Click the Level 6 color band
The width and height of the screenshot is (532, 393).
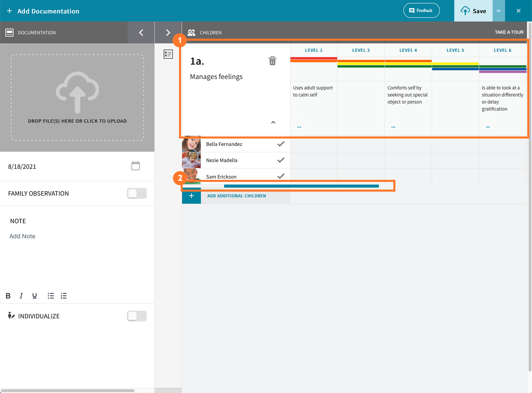[x=502, y=69]
